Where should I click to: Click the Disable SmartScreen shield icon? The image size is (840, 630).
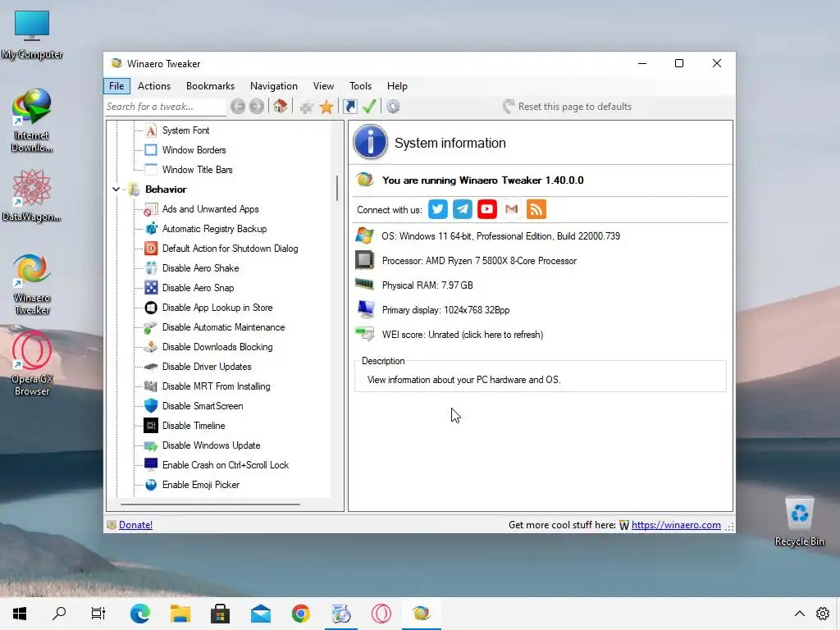(151, 405)
